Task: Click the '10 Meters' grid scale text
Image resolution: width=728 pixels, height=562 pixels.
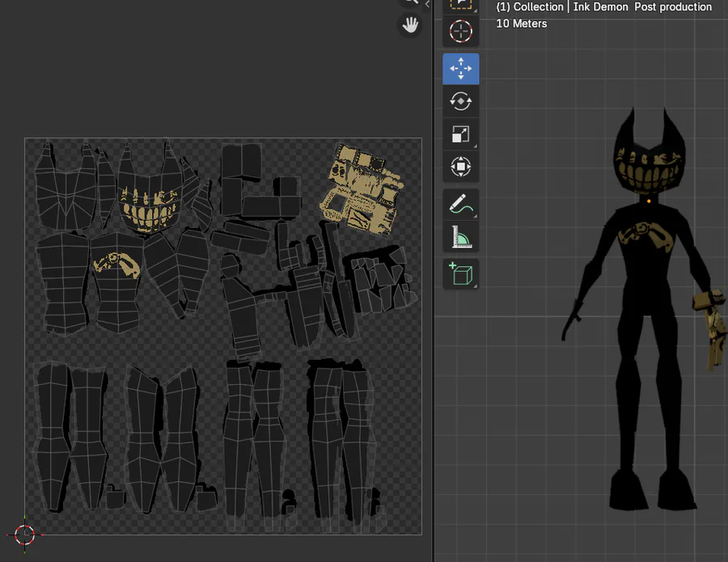Action: [x=522, y=23]
